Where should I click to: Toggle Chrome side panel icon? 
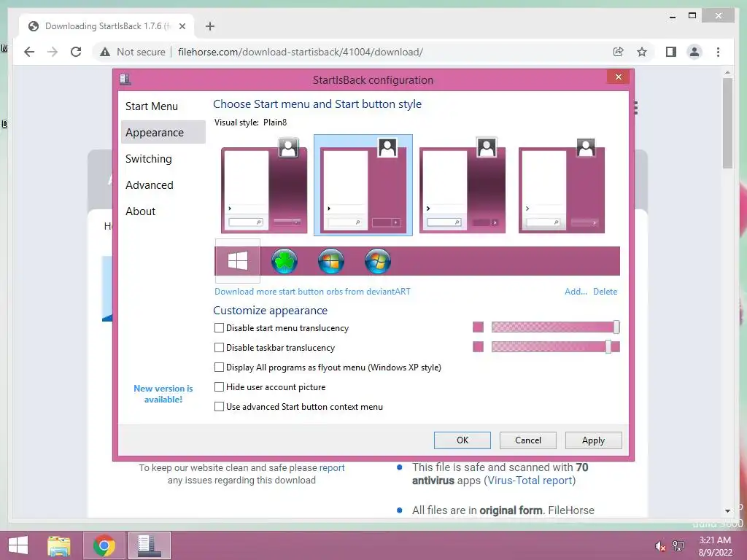[x=671, y=52]
